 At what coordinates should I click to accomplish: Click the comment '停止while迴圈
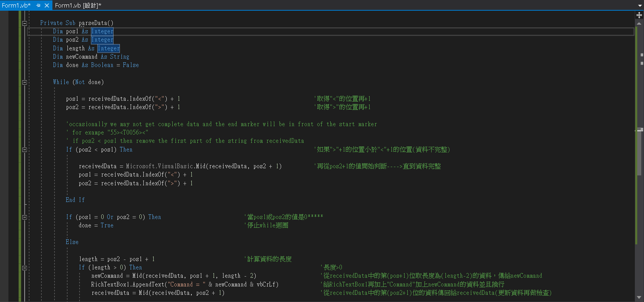pyautogui.click(x=266, y=225)
